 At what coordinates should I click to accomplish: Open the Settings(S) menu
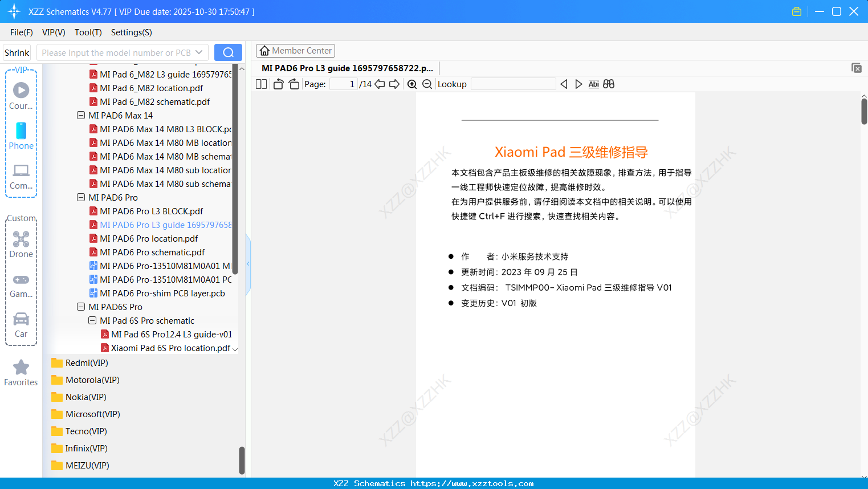tap(131, 32)
